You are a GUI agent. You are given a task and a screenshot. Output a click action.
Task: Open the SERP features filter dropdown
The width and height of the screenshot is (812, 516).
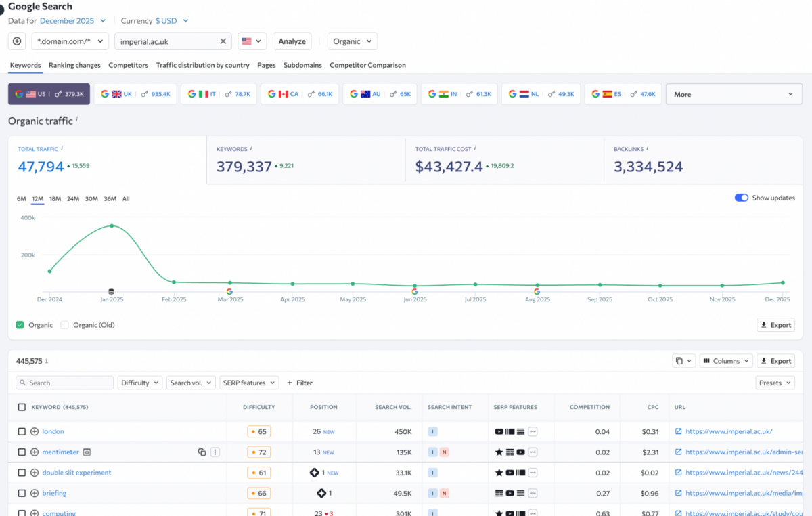tap(249, 383)
